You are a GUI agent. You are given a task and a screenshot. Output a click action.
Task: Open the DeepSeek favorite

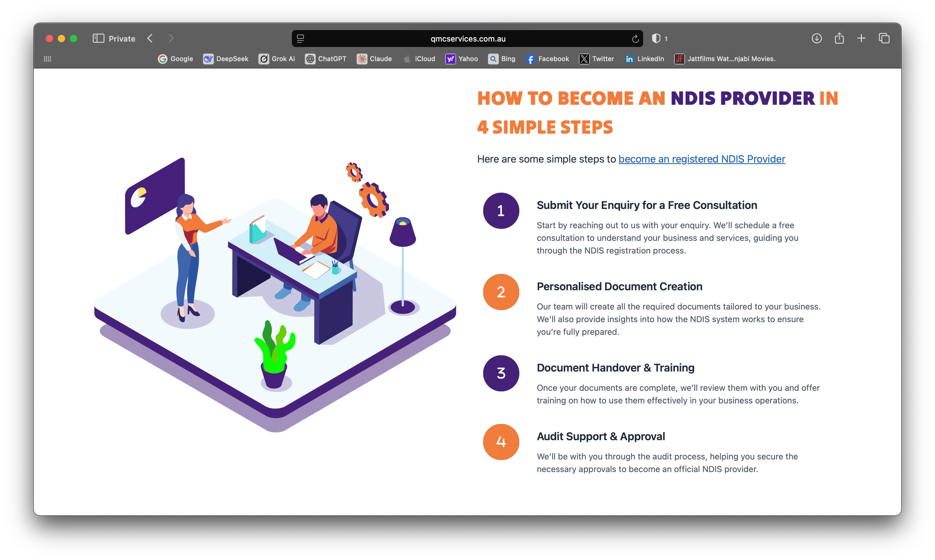(x=226, y=59)
